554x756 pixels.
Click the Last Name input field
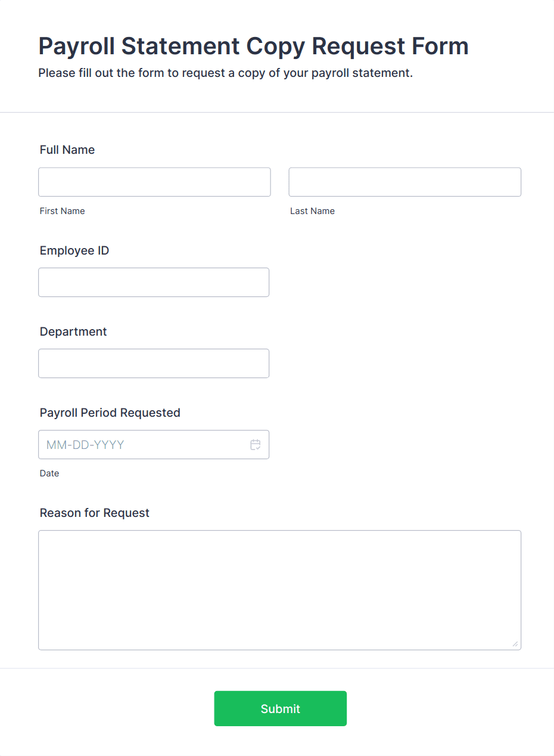pos(404,182)
